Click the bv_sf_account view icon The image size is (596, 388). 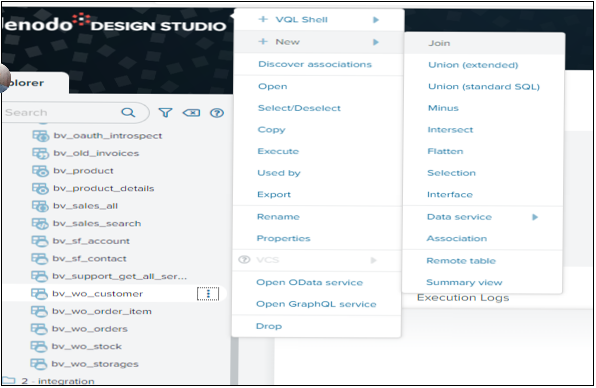(x=40, y=241)
